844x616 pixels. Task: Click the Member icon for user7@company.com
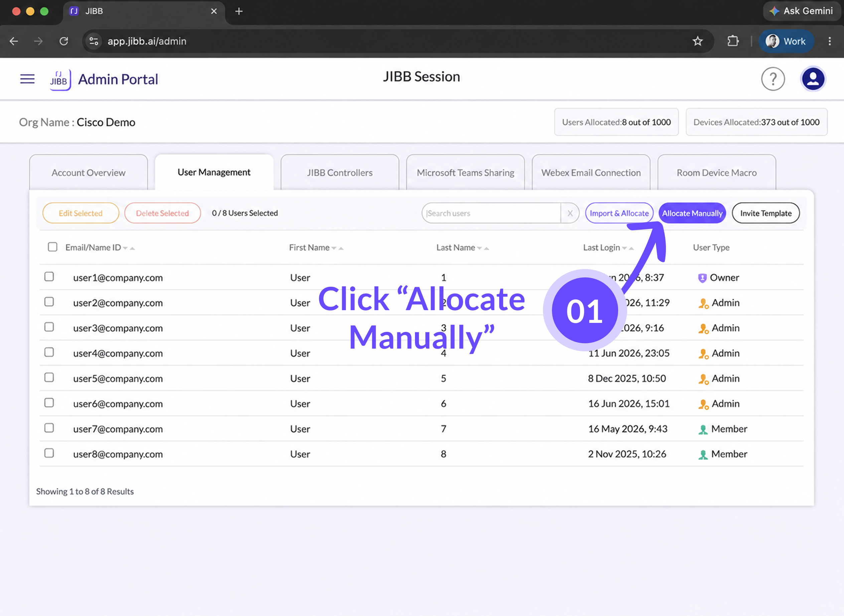tap(703, 429)
